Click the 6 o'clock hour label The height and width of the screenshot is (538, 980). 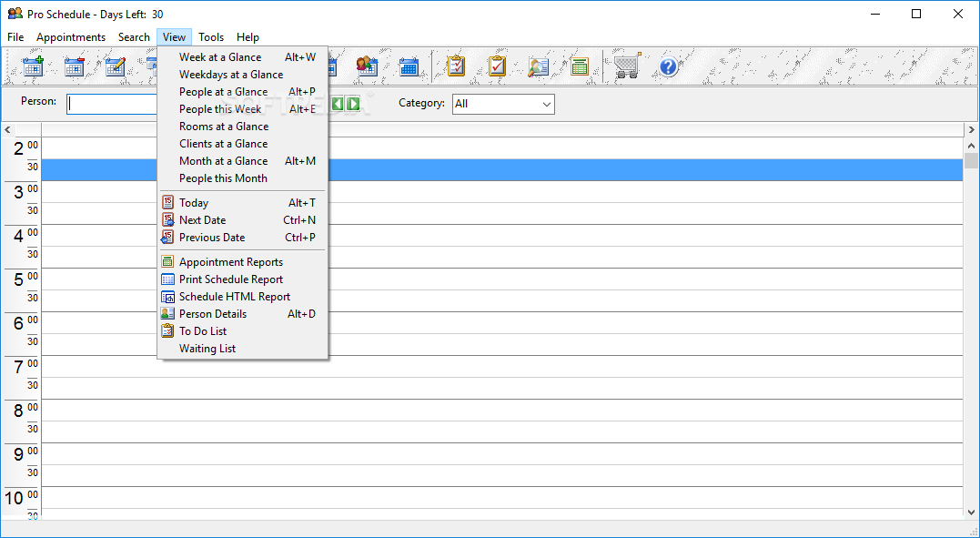coord(18,323)
